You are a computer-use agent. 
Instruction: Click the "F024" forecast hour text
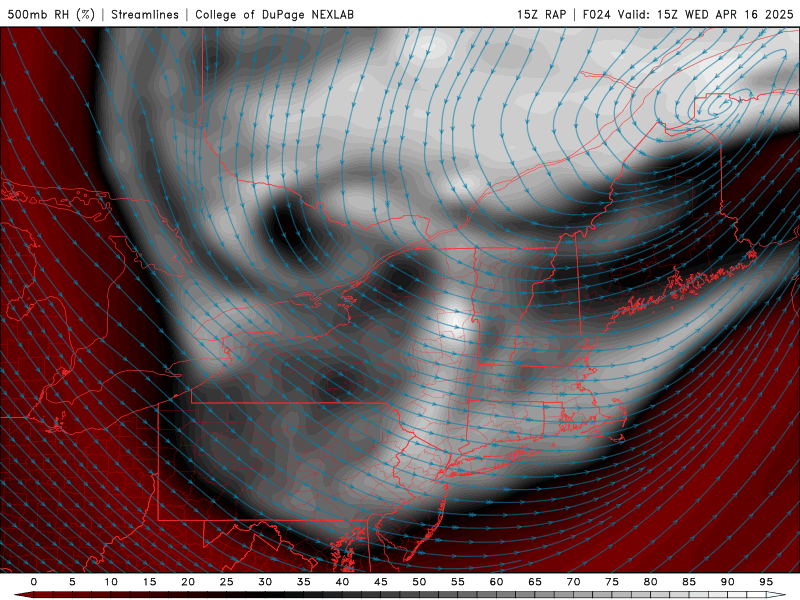coord(597,14)
